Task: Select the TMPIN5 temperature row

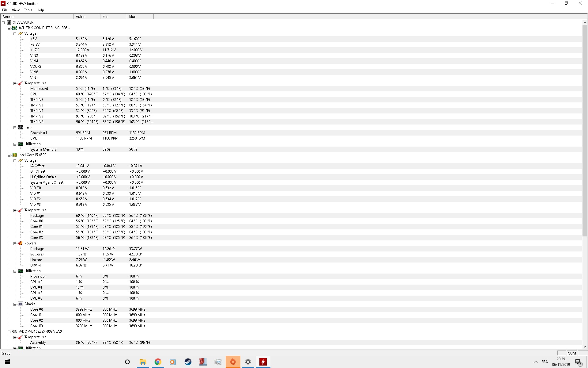Action: pyautogui.click(x=36, y=116)
